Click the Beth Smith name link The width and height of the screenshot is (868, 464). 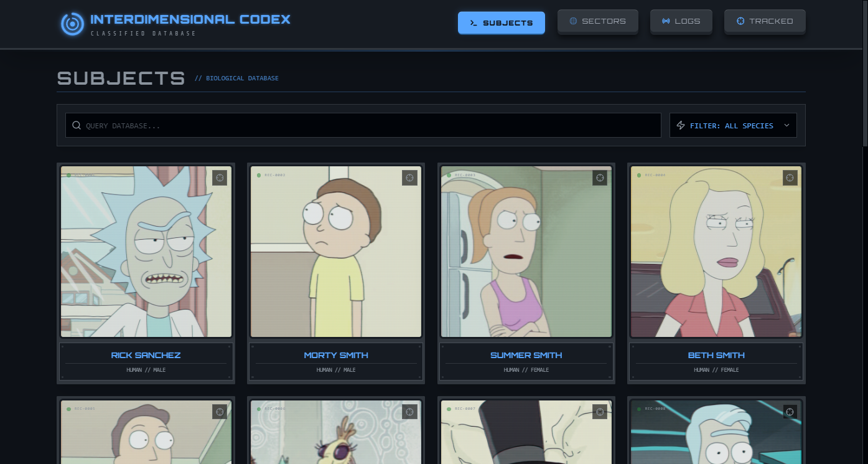point(716,355)
